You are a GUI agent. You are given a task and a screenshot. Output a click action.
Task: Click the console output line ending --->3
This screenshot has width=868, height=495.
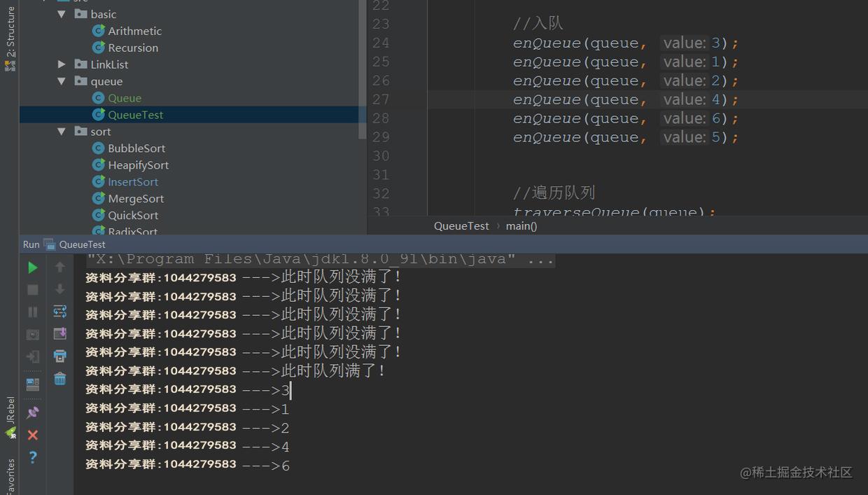coord(188,389)
